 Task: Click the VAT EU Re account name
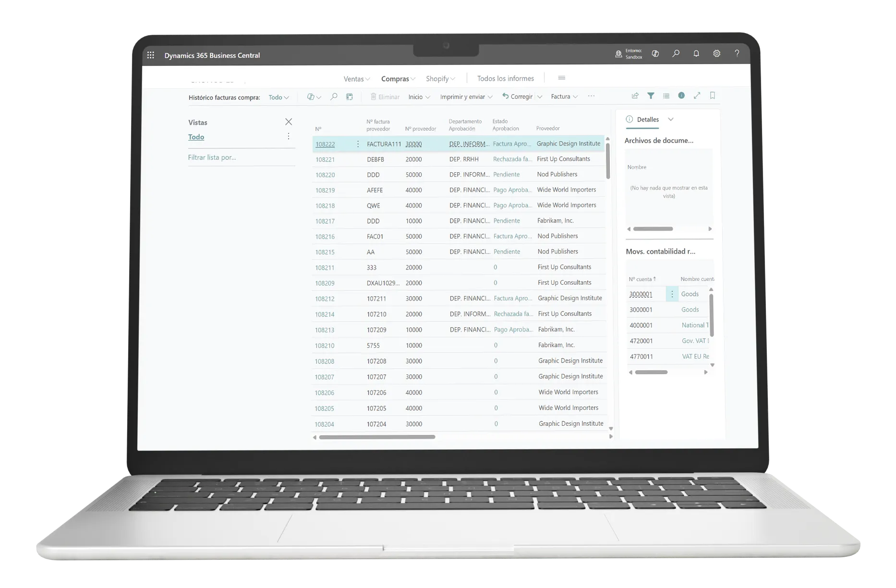pos(695,356)
